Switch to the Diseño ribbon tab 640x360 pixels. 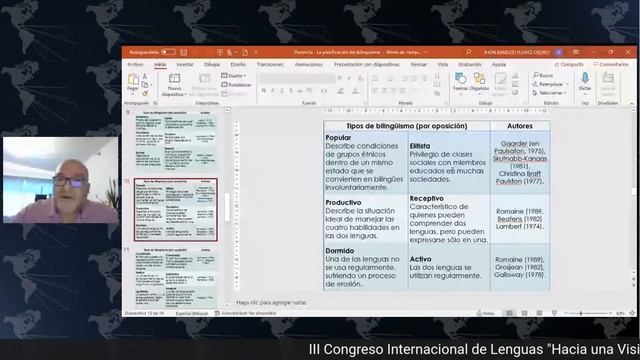[238, 64]
